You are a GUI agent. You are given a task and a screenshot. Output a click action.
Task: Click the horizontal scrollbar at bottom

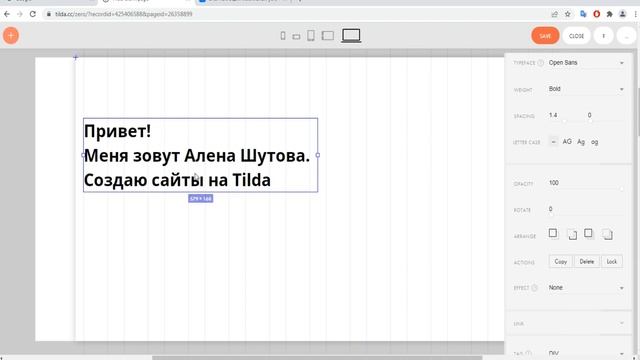pyautogui.click(x=317, y=358)
